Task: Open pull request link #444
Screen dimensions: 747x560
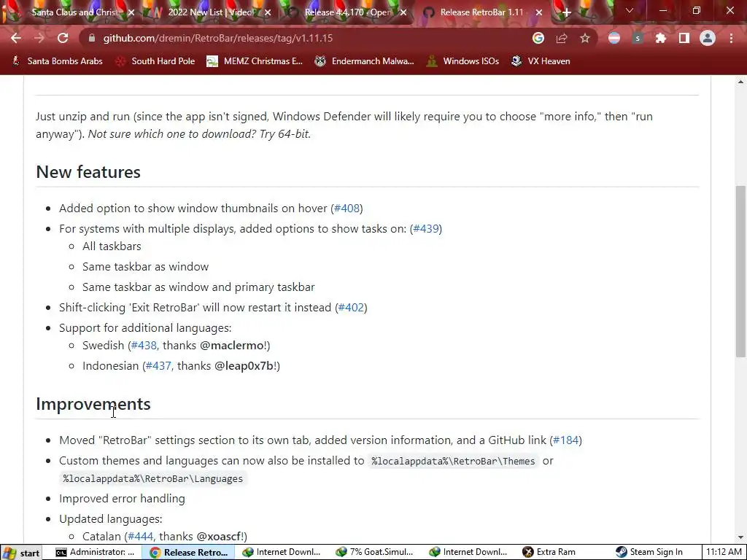Action: [141, 536]
